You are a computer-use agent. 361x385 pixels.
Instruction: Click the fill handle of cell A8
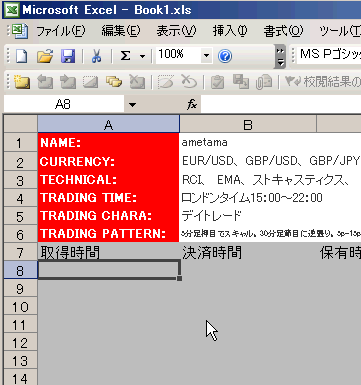pyautogui.click(x=179, y=278)
